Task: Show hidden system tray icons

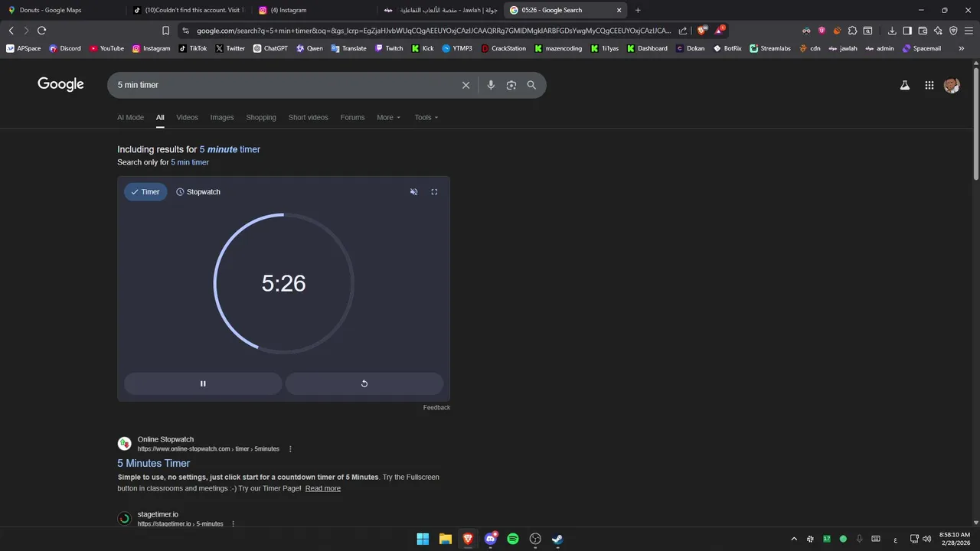Action: click(794, 539)
